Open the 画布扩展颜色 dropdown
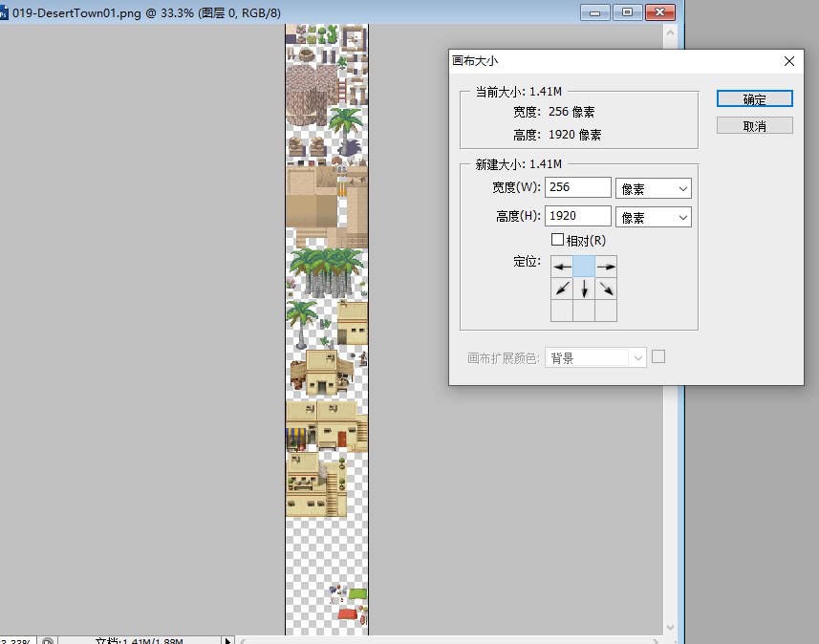This screenshot has width=819, height=644. 595,357
